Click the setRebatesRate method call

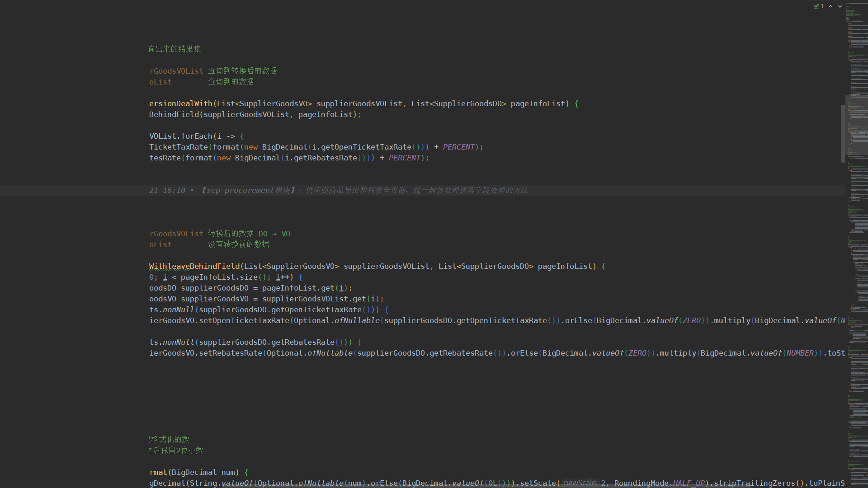(x=231, y=353)
